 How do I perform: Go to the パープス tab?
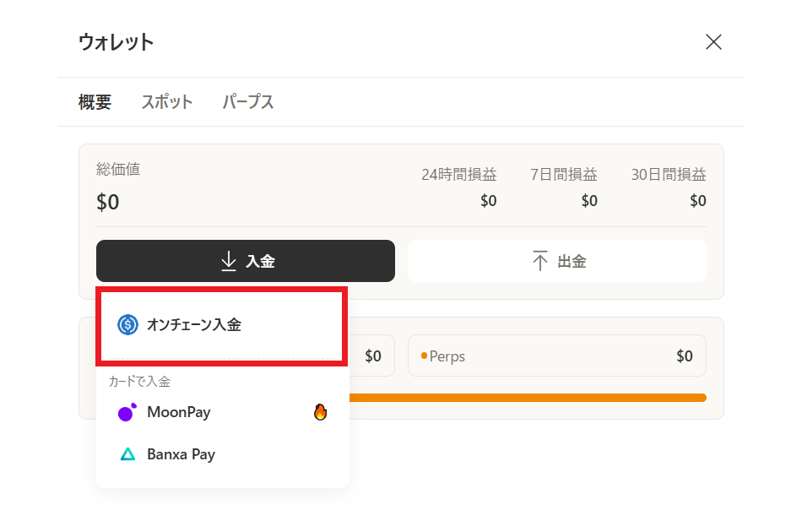pos(248,102)
